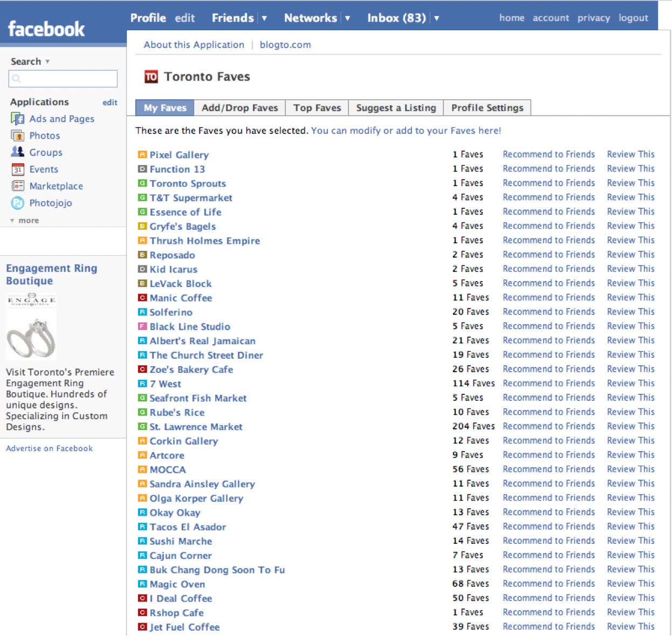Screen dimensions: 672x642
Task: Open the Friends dropdown arrow
Action: coord(264,18)
